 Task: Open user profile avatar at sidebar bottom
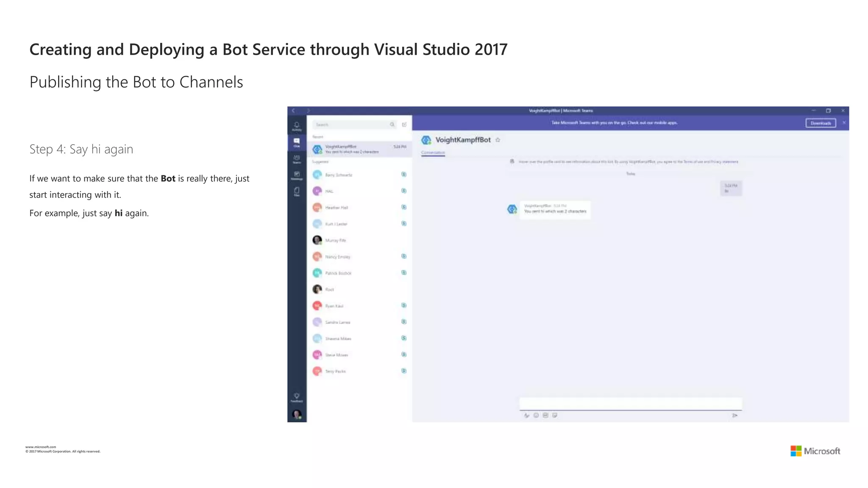(x=297, y=414)
